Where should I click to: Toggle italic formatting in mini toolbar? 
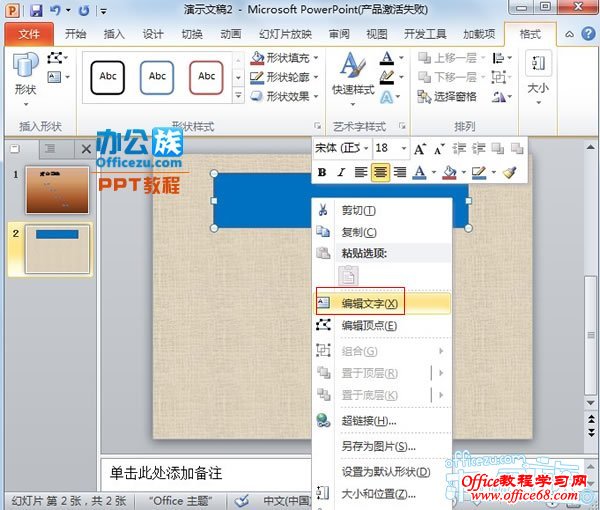point(341,172)
